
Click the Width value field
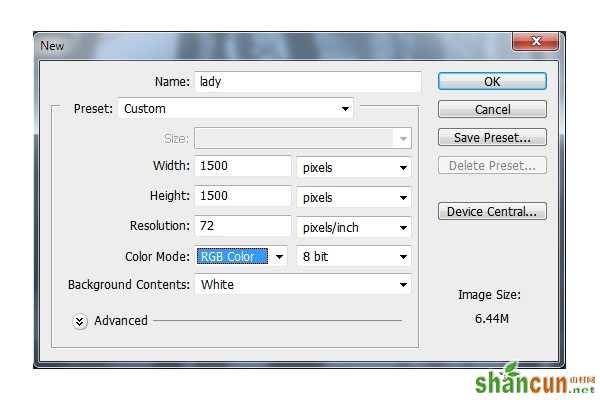(243, 166)
